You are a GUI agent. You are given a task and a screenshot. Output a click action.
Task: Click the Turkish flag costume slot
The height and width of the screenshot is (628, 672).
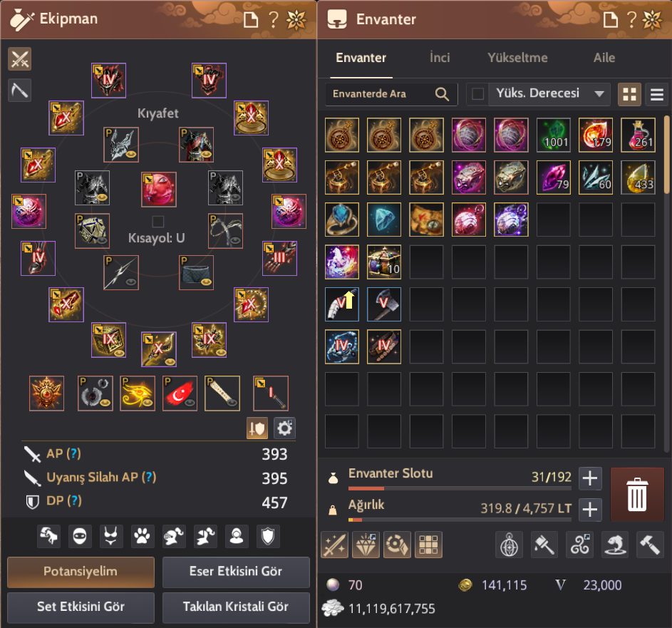(x=180, y=393)
